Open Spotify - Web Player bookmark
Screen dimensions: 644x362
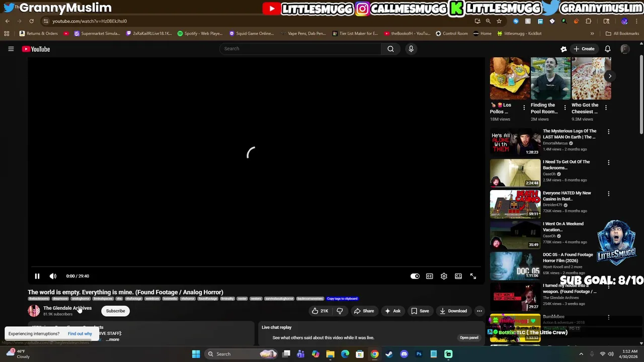point(200,34)
